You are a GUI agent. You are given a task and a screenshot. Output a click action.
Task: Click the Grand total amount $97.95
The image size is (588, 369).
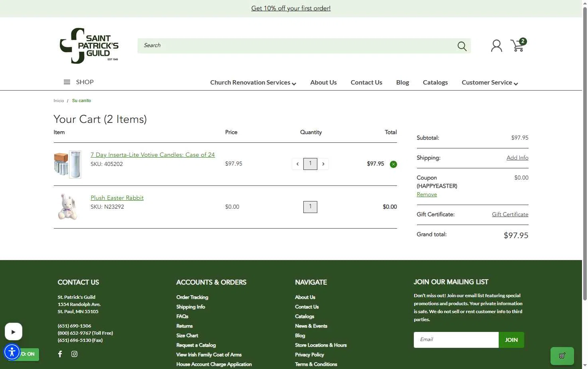pos(516,236)
